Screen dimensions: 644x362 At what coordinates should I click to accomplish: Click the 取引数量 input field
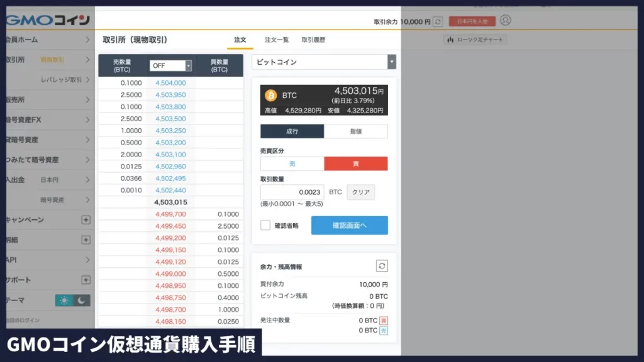(292, 192)
